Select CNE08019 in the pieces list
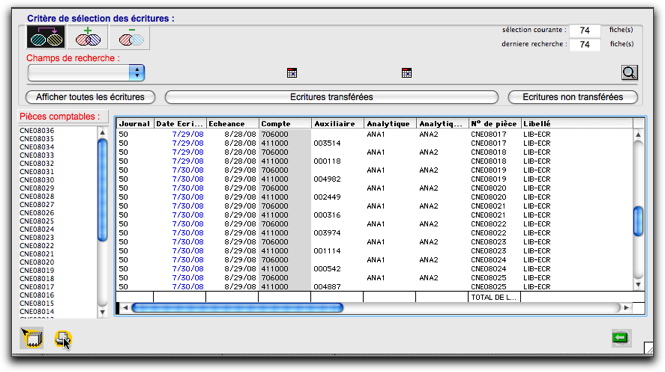The width and height of the screenshot is (665, 372). (x=37, y=270)
